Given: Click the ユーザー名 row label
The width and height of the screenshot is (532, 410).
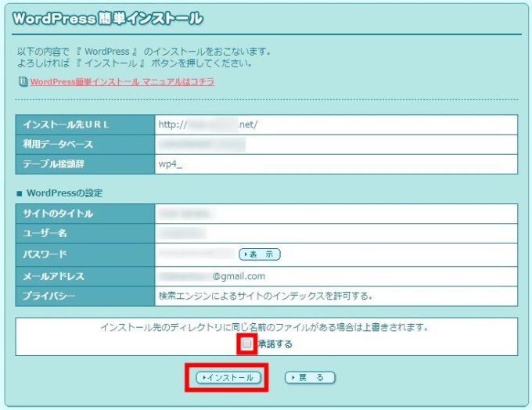Looking at the screenshot, I should click(48, 233).
